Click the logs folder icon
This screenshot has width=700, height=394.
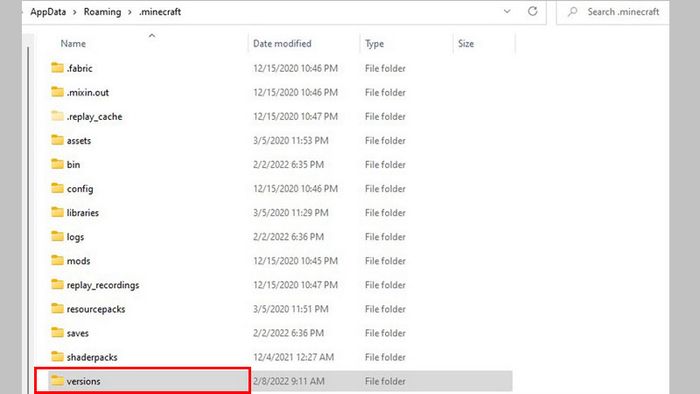click(x=57, y=236)
